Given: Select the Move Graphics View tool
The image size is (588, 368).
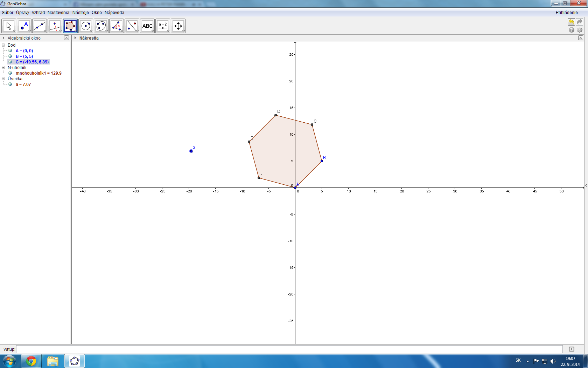Looking at the screenshot, I should [178, 26].
